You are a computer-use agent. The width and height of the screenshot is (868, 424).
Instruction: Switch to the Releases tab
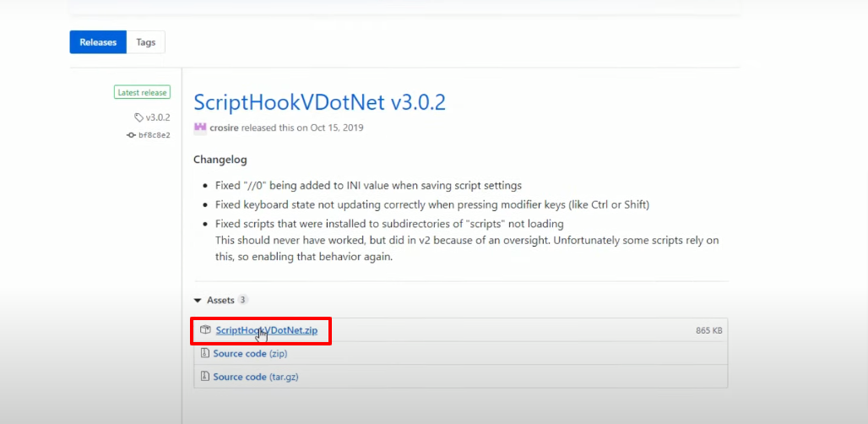[x=98, y=42]
